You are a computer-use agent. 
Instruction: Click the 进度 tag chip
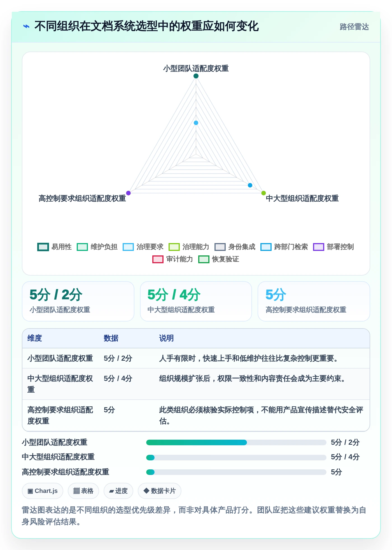click(x=118, y=491)
